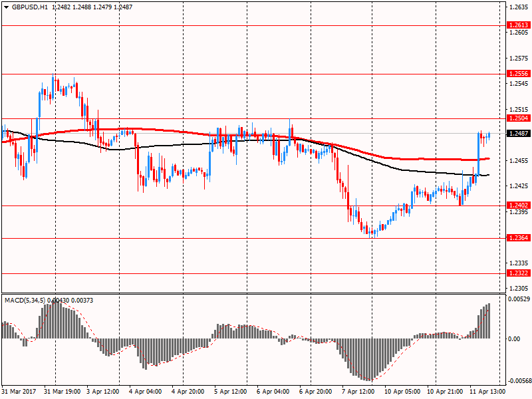Viewport: 532px width, 399px height.
Task: Click the 3 Apr 12:00 time axis label
Action: [x=103, y=392]
